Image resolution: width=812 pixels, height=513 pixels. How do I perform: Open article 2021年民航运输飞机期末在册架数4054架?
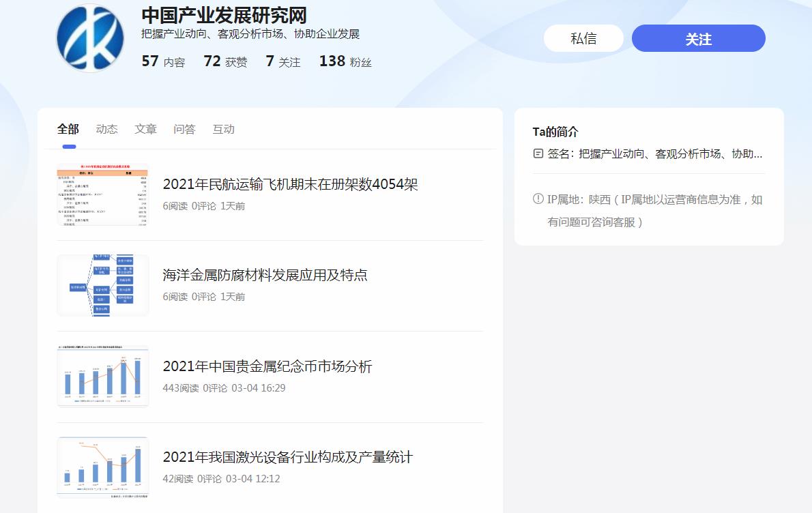[x=290, y=184]
